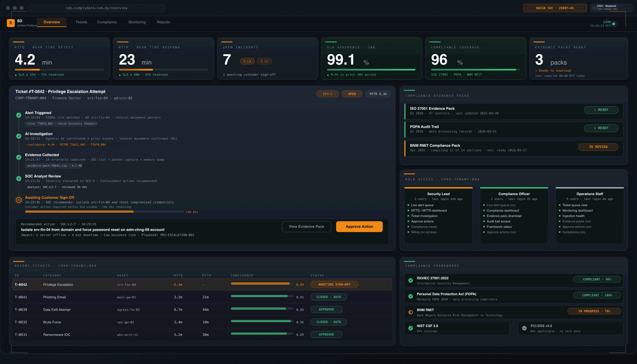
Task: Click the CISO Maybank account chip
Action: tap(611, 8)
